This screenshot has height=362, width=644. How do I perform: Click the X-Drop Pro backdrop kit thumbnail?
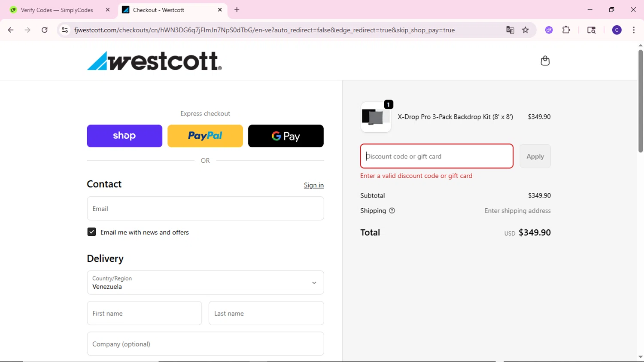pyautogui.click(x=376, y=117)
